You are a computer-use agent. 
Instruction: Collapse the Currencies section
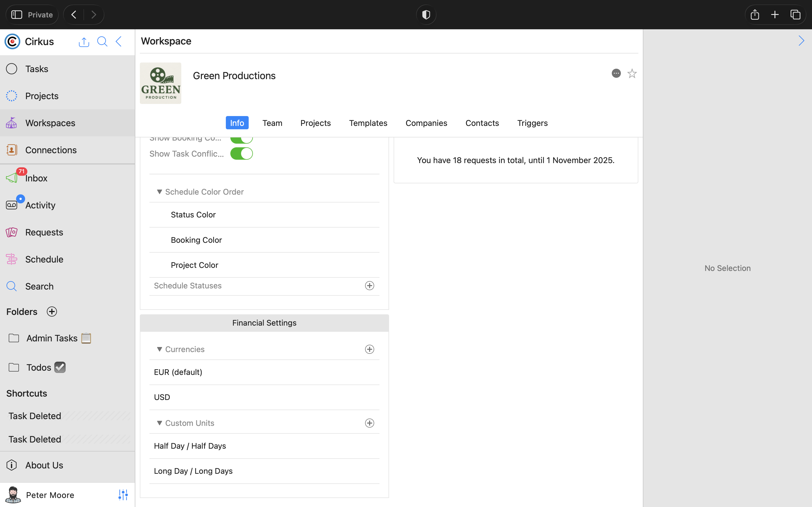click(x=159, y=349)
